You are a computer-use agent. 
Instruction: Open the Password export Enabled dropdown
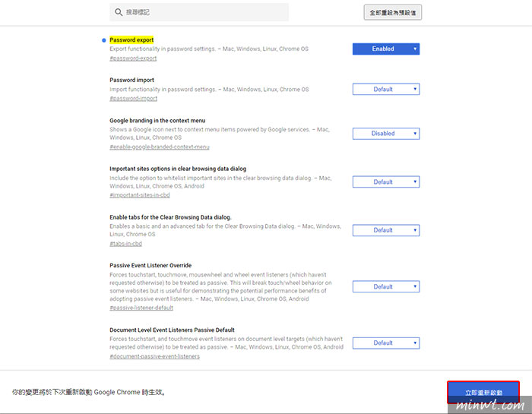386,49
